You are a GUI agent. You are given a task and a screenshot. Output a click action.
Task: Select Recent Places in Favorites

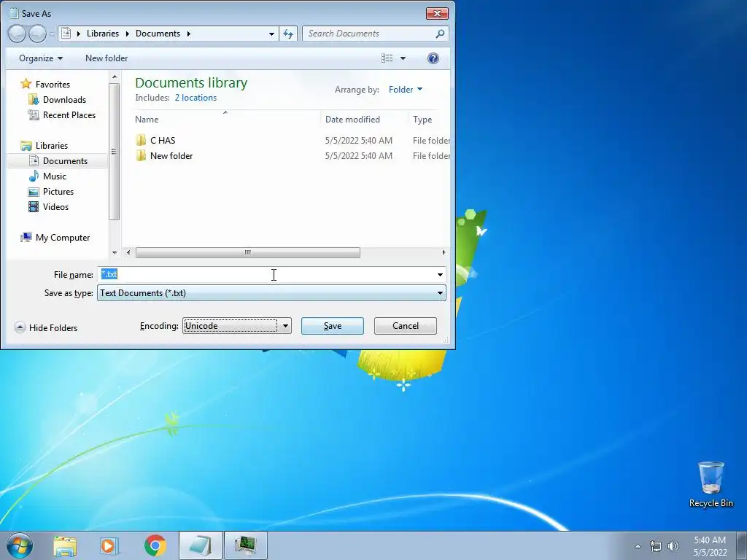click(x=69, y=114)
